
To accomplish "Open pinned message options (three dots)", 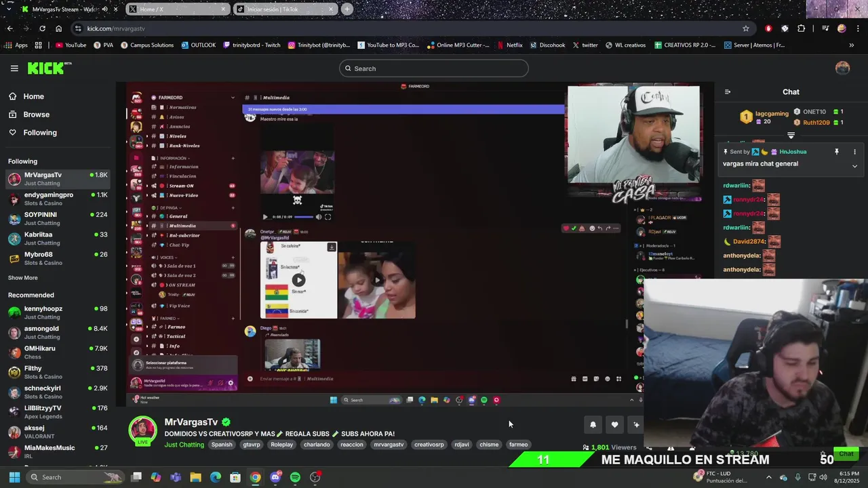I will click(854, 152).
